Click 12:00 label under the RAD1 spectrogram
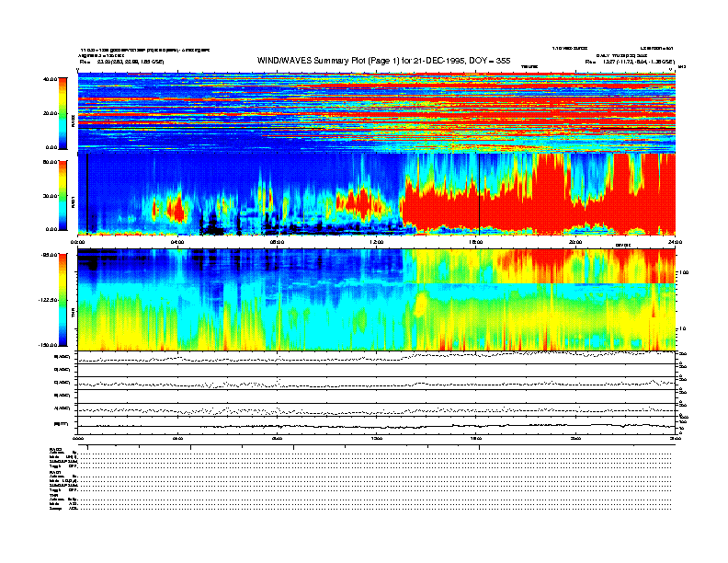Viewport: 728px width, 563px height. click(377, 242)
